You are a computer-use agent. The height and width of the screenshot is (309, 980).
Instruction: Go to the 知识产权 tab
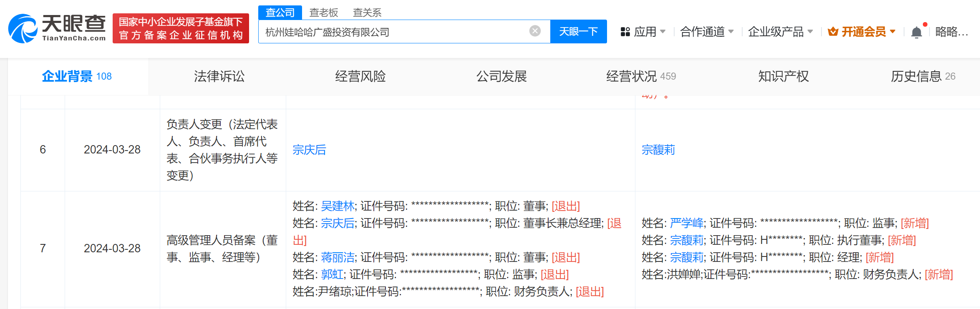coord(783,76)
